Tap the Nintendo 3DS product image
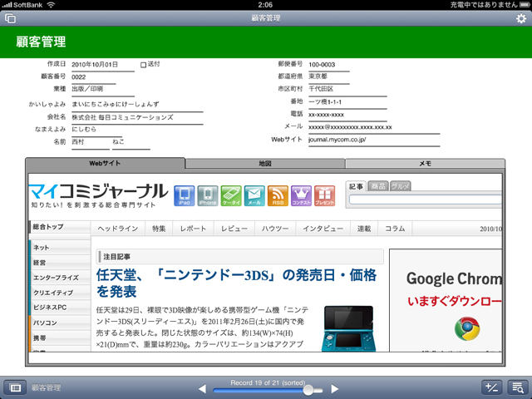This screenshot has width=532, height=399. point(348,328)
